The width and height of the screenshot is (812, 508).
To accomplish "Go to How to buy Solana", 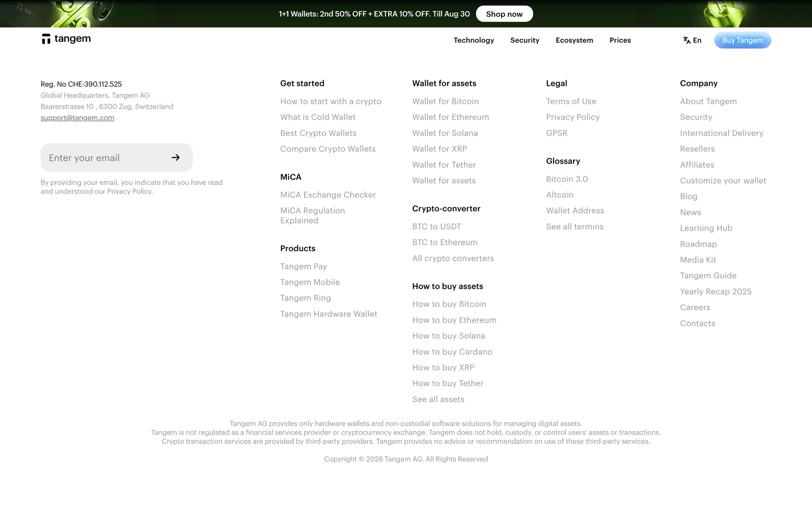I will coord(449,336).
